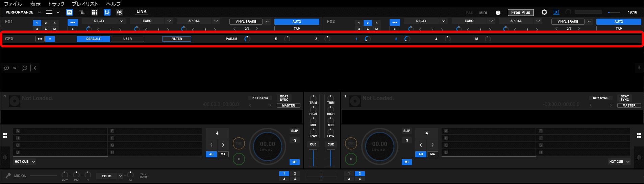The image size is (644, 184).
Task: Enable MIC ON
Action: pos(20,176)
